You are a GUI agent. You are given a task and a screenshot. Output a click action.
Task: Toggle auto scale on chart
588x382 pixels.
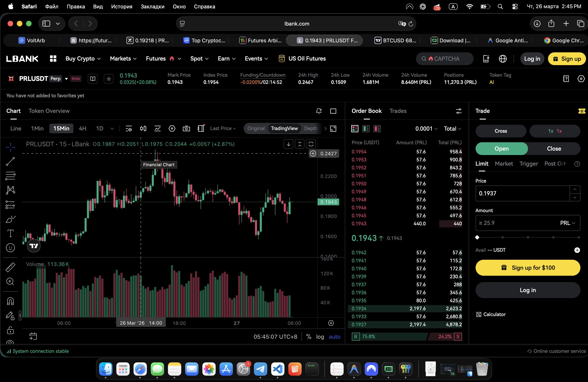tap(334, 337)
